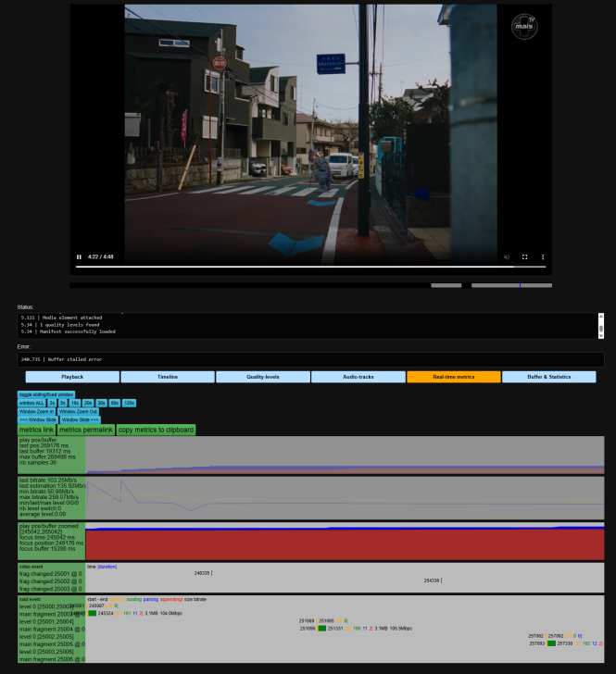Switch to the Quality-levels tab
The height and width of the screenshot is (674, 616).
click(263, 377)
